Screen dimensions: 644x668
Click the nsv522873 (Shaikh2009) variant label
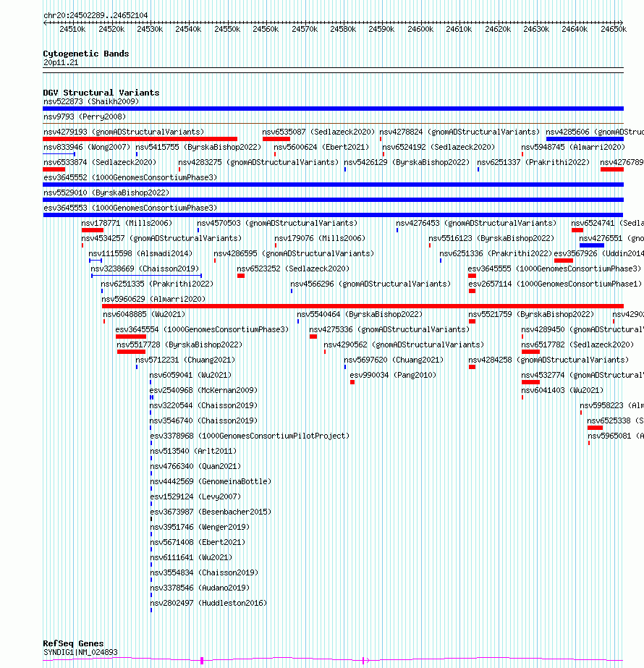[91, 101]
